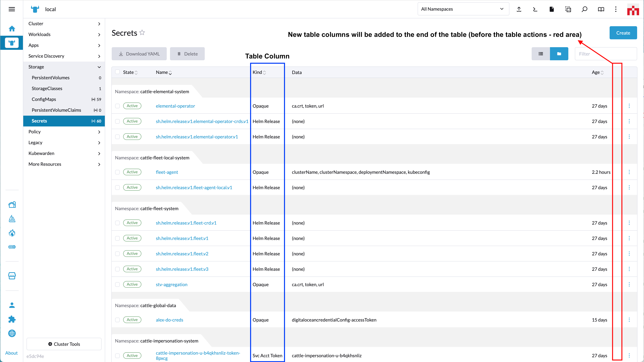This screenshot has width=644, height=362.
Task: Sort table by Kind column
Action: 259,72
